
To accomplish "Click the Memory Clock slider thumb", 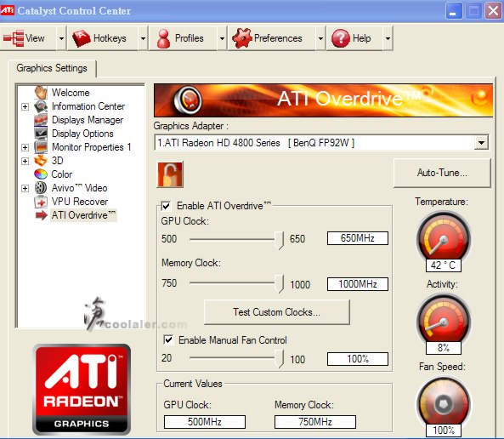I will coord(279,283).
